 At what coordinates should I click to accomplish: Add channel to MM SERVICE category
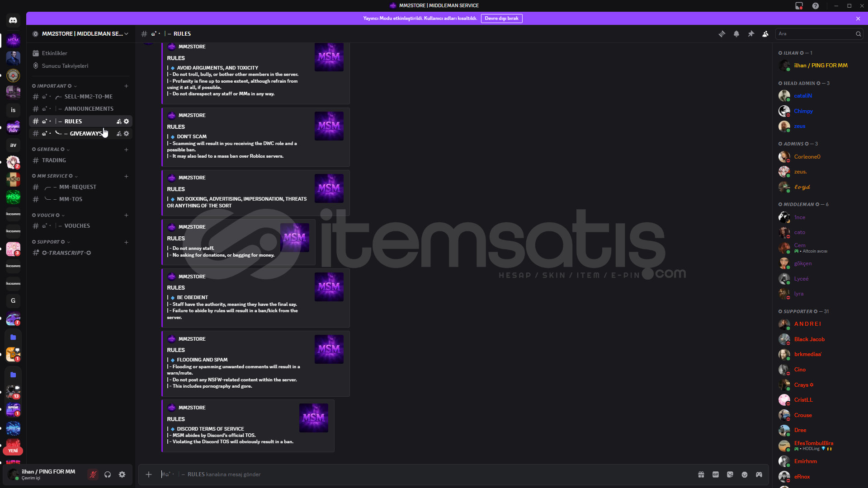coord(127,176)
